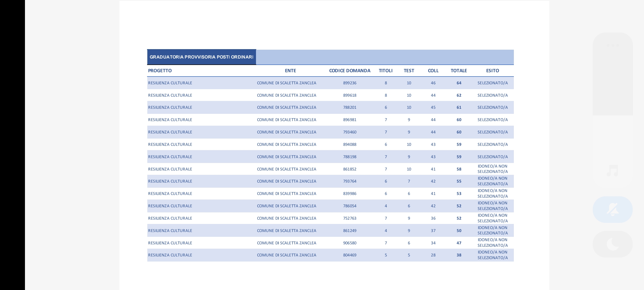Image resolution: width=644 pixels, height=290 pixels.
Task: Click the TOTALE column header
Action: pyautogui.click(x=459, y=71)
